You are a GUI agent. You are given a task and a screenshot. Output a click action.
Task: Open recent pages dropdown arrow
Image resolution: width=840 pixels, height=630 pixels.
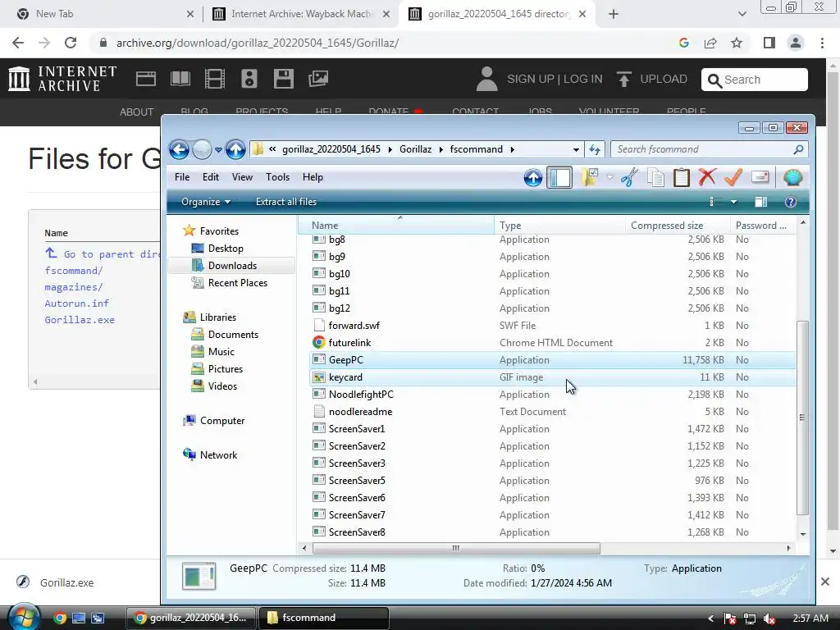tap(218, 150)
